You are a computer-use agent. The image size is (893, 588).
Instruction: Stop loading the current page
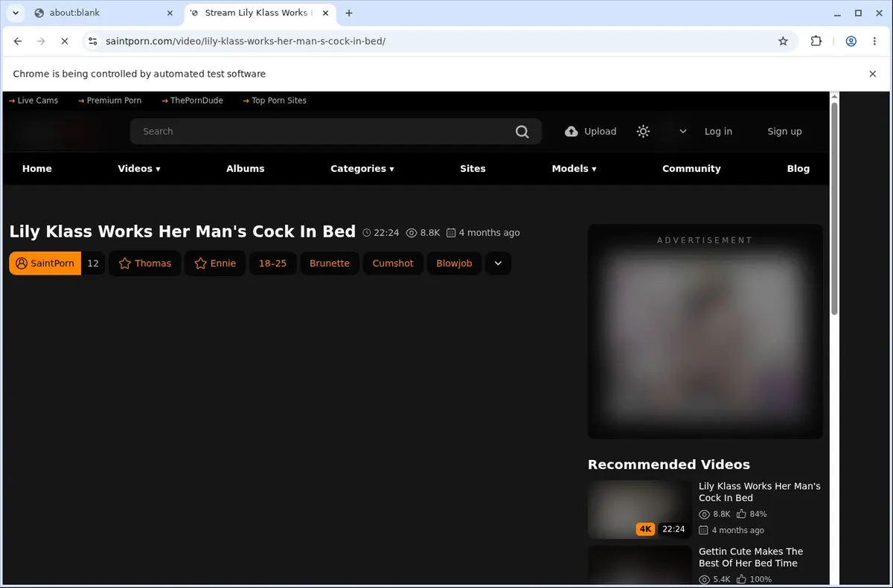click(64, 42)
